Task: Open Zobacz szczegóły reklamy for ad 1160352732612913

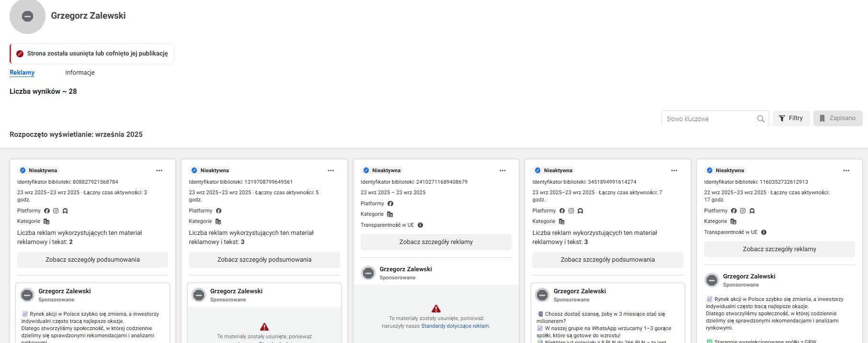Action: (779, 249)
